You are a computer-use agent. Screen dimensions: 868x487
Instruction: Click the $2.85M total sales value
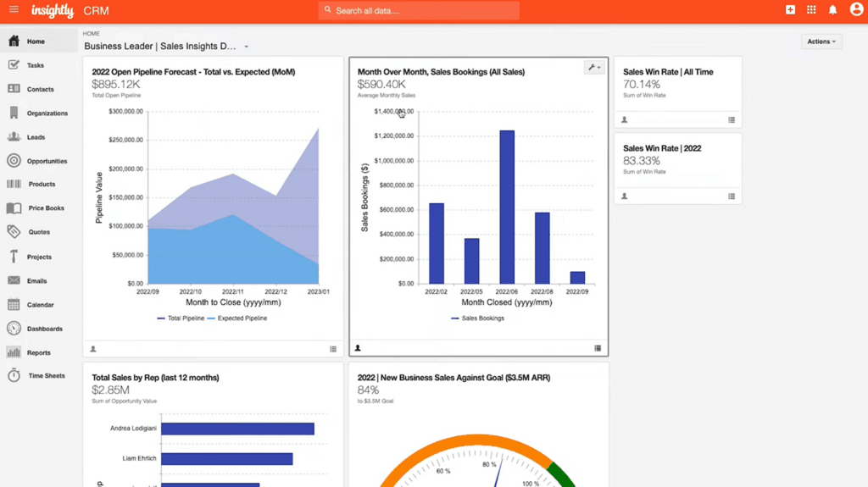pos(111,390)
